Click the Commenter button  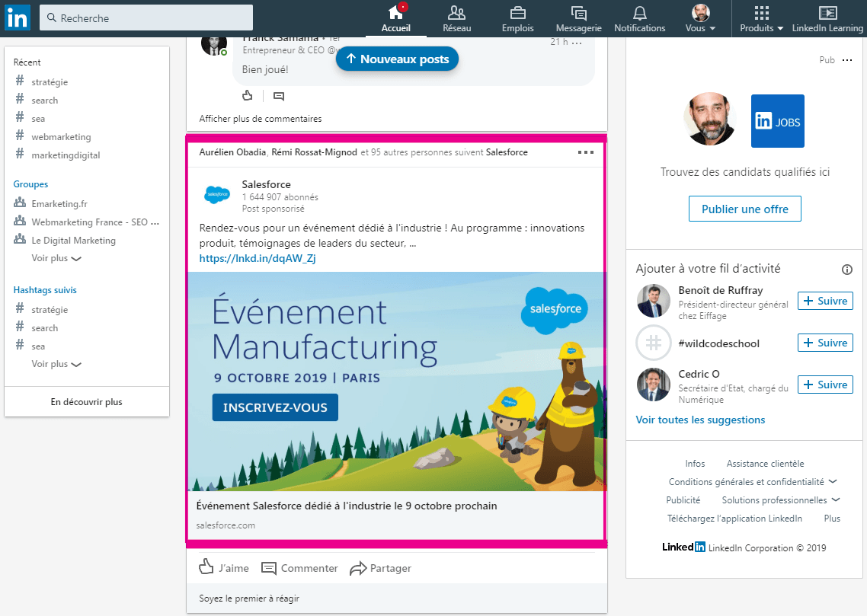tap(299, 568)
